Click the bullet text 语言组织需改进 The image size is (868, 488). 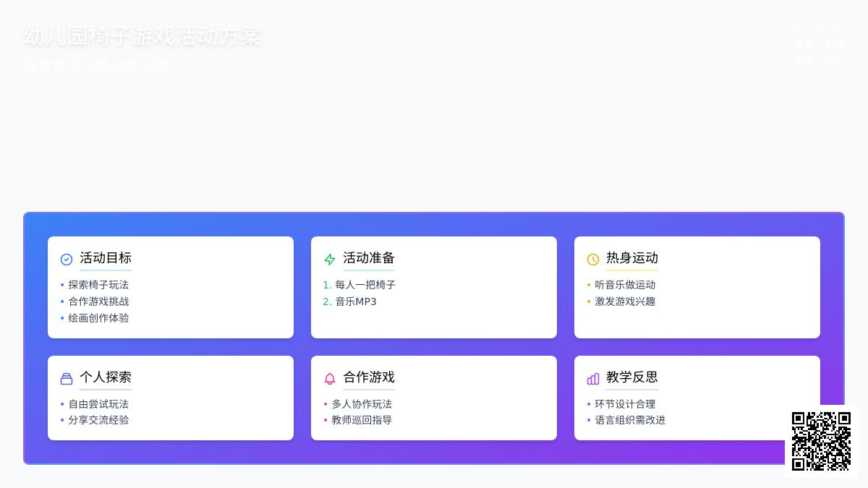coord(630,420)
